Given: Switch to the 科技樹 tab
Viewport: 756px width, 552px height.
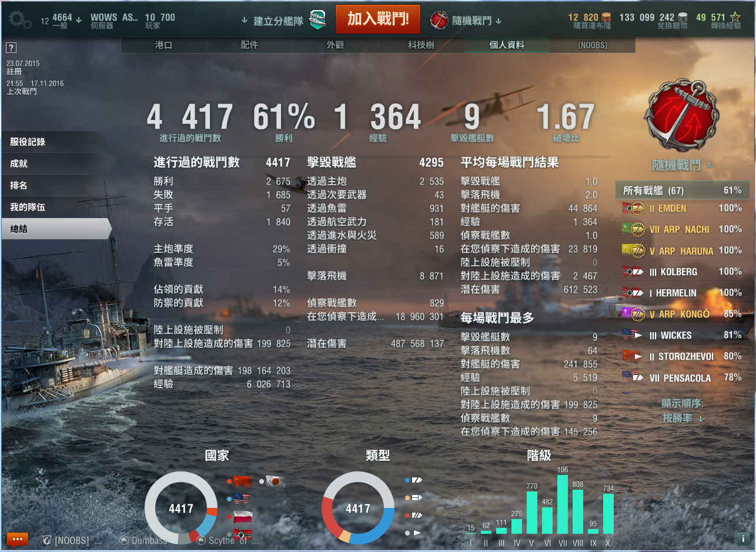Looking at the screenshot, I should (x=421, y=45).
